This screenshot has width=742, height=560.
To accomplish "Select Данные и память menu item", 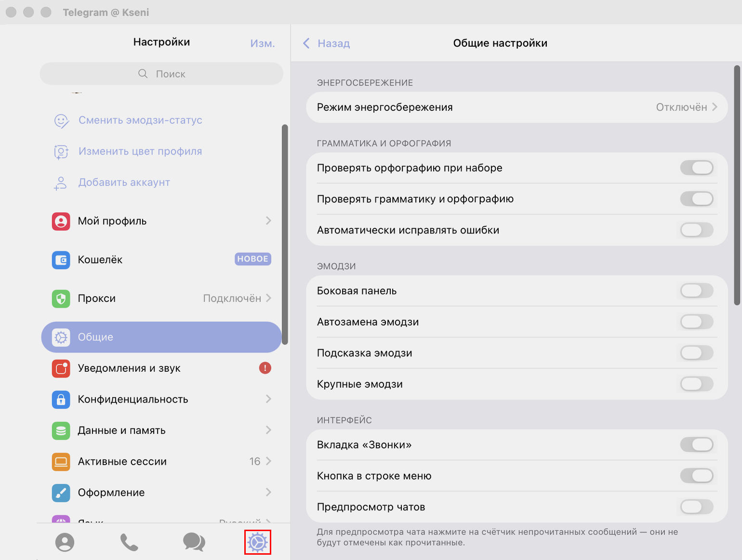I will coord(122,430).
